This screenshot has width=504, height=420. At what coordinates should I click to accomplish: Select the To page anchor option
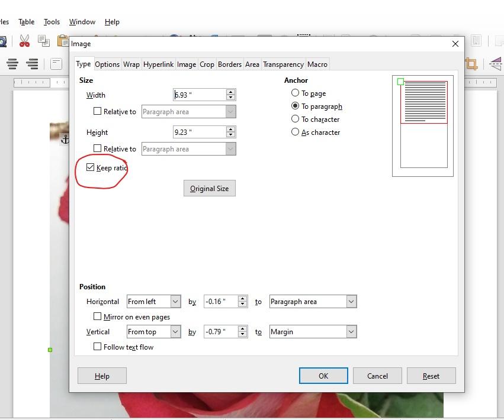(295, 93)
